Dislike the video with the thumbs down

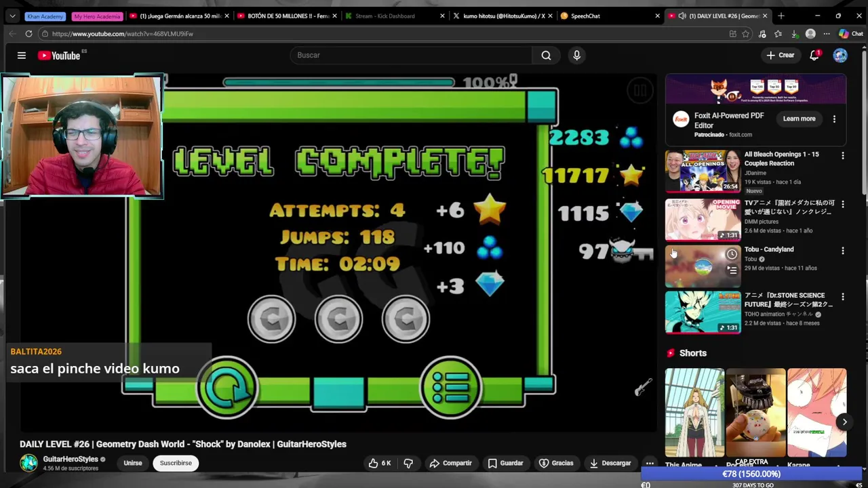point(408,463)
